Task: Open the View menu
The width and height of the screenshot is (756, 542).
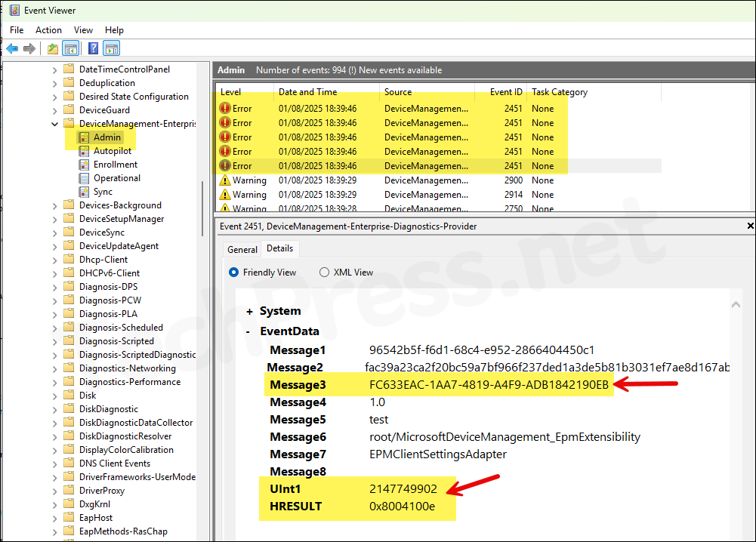Action: click(83, 30)
